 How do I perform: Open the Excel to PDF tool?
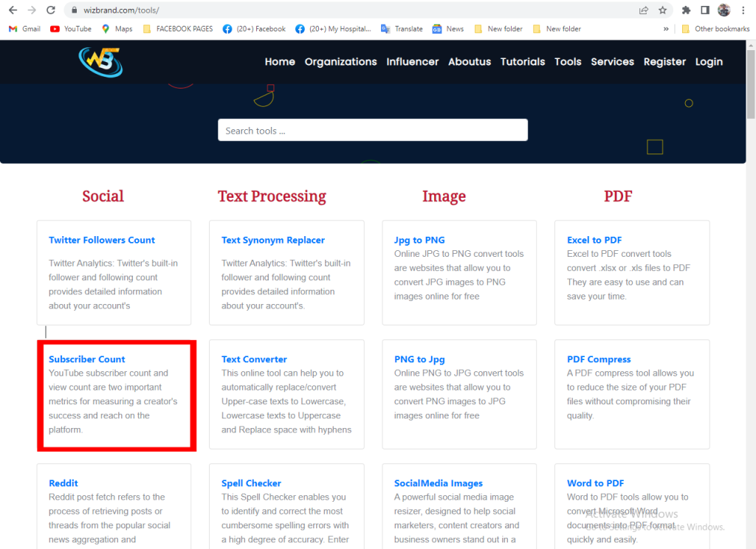click(x=594, y=240)
